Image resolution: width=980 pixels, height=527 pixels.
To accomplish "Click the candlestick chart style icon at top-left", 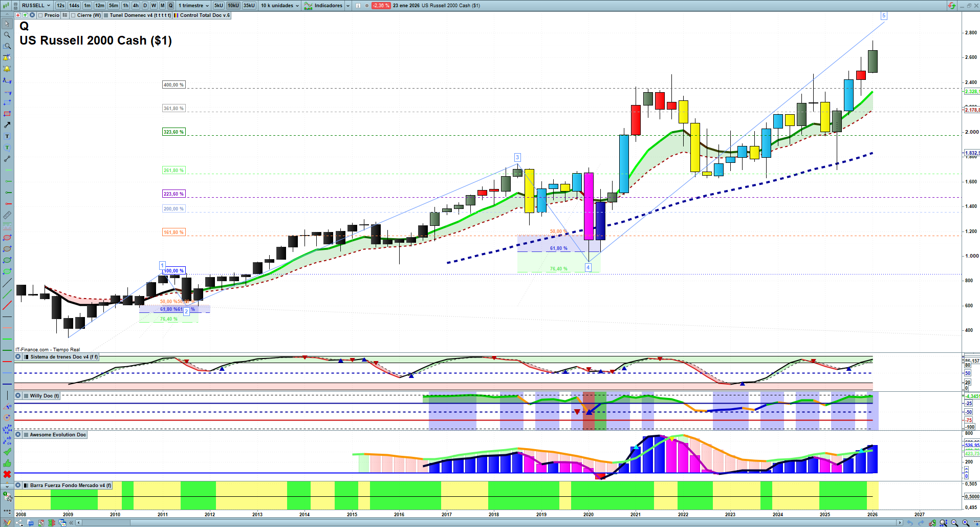I will click(x=6, y=6).
